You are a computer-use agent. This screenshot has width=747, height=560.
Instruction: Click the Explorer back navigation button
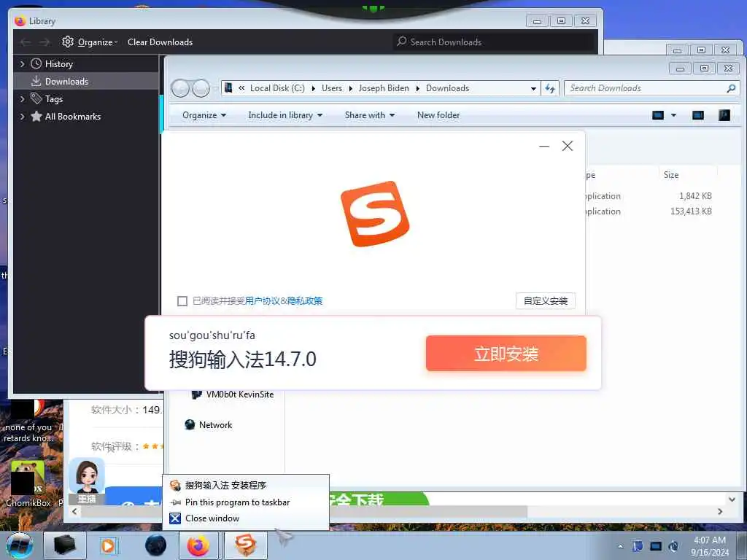(180, 88)
